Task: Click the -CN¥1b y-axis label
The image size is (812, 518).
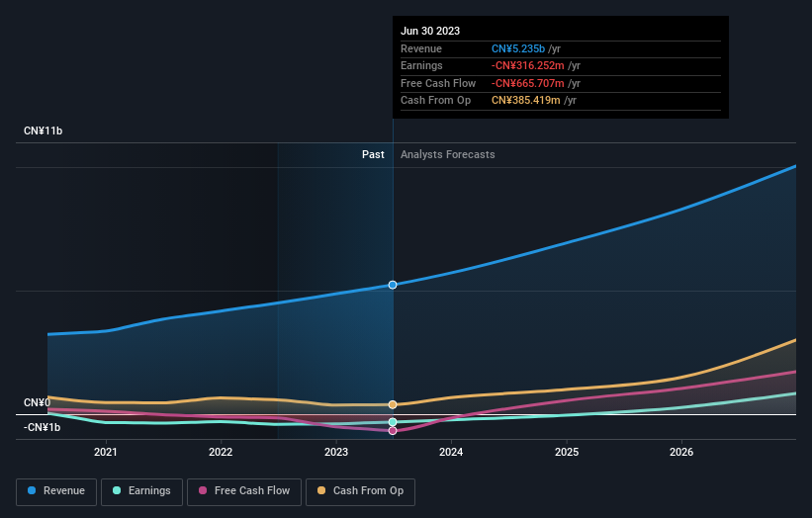Action: coord(42,427)
